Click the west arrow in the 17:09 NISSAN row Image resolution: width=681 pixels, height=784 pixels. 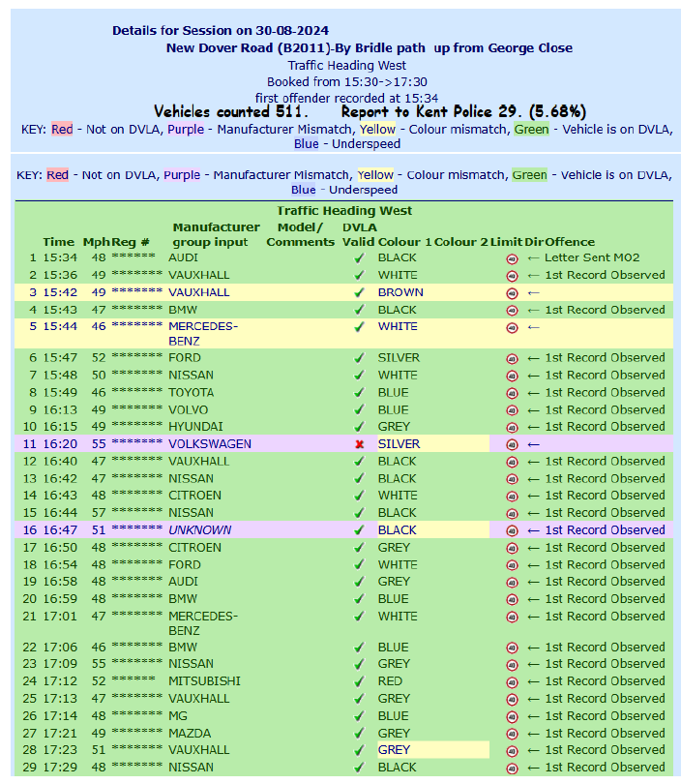(x=533, y=665)
